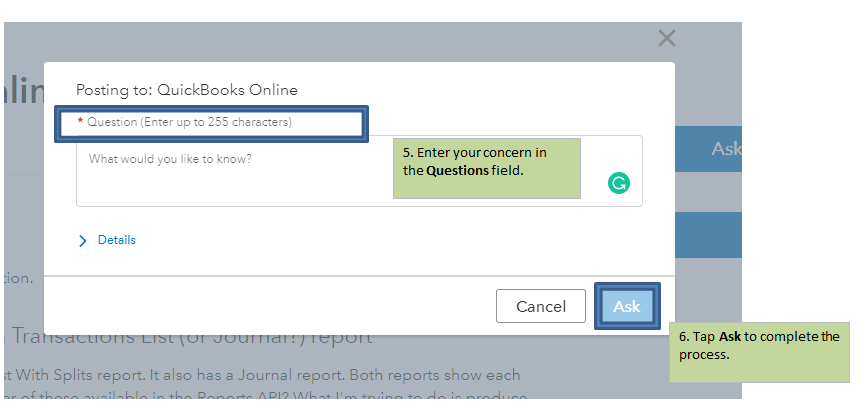
Task: Click the highlighted Ask button in dialog
Action: tap(627, 306)
